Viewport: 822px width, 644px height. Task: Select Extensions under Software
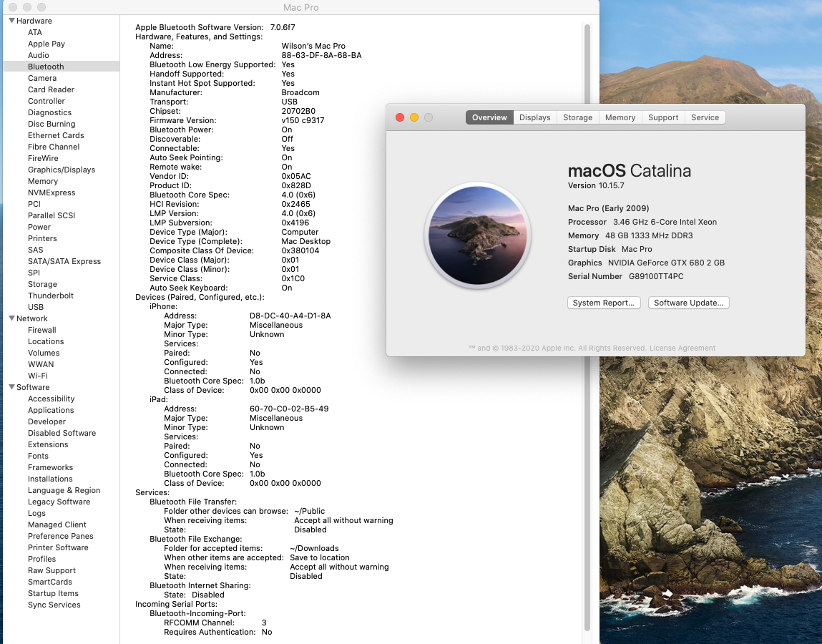48,444
